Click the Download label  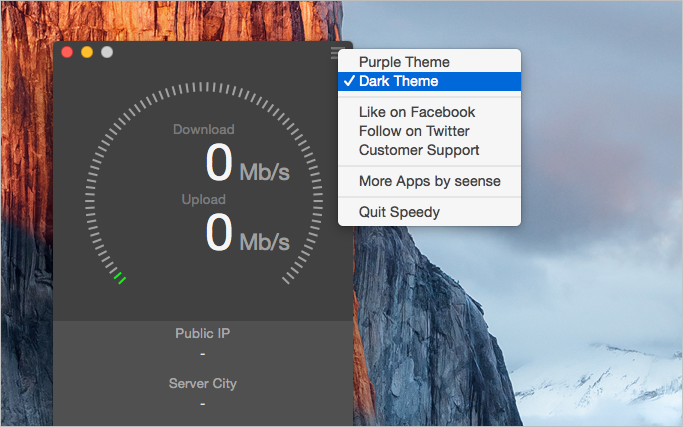pos(204,129)
